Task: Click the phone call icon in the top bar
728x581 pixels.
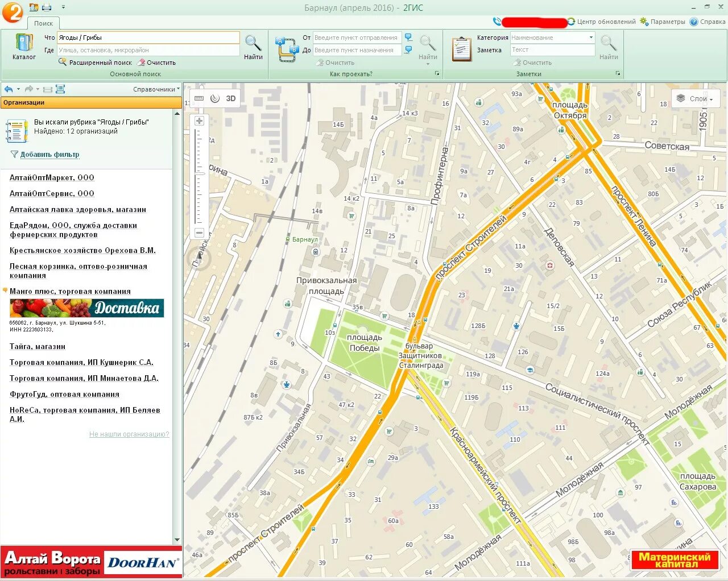Action: coord(497,22)
